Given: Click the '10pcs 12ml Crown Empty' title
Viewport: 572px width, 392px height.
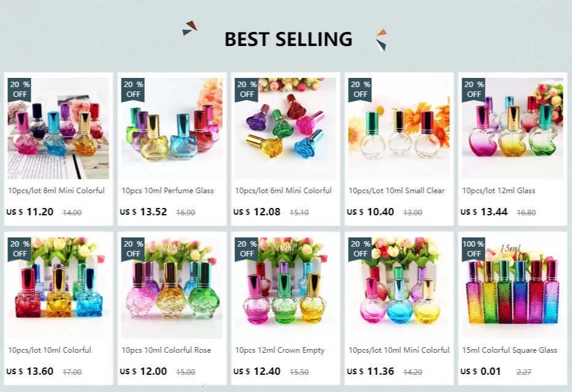Looking at the screenshot, I should click(280, 350).
